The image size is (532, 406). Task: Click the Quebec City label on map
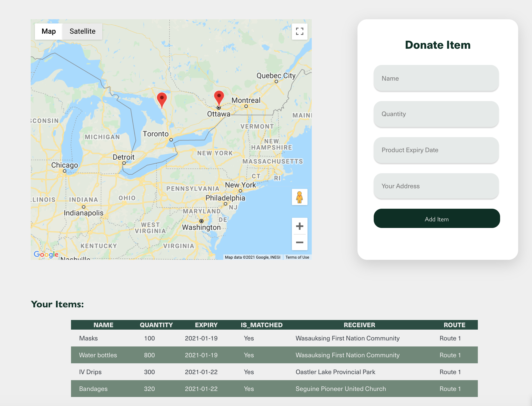pos(276,76)
